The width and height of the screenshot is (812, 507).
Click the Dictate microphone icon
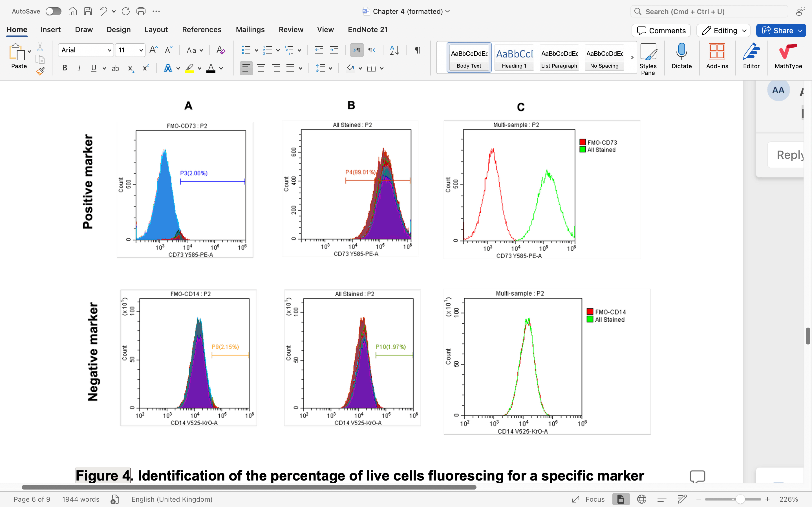(681, 56)
